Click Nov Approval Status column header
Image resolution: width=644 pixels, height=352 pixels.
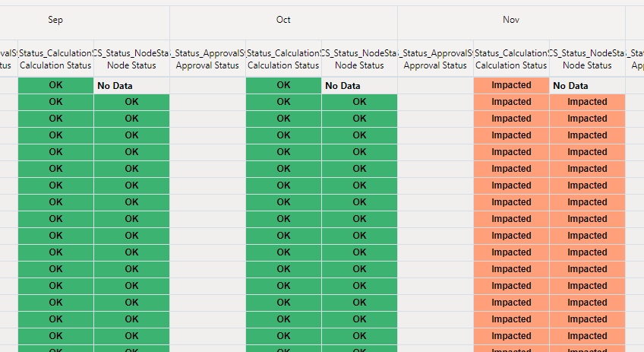[x=435, y=59]
